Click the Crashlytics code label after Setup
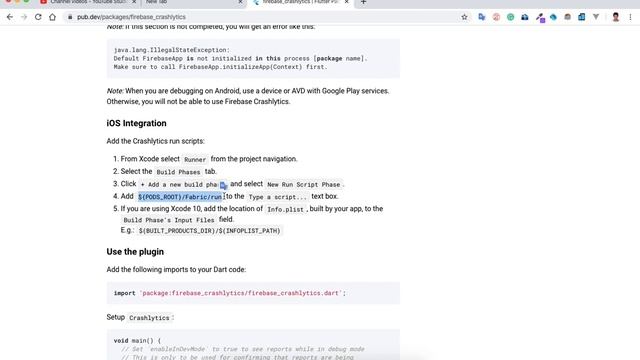Screen dimensions: 640x360 (x=149, y=318)
